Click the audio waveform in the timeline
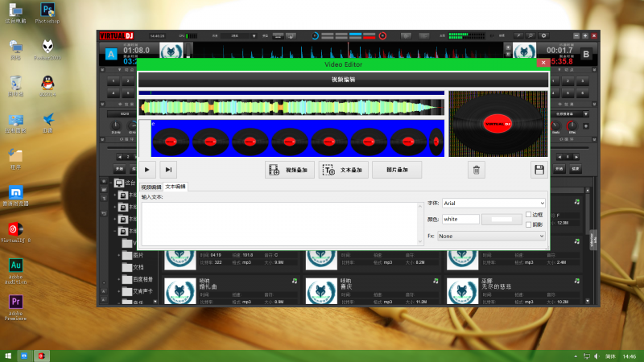The image size is (644, 362). coord(291,107)
